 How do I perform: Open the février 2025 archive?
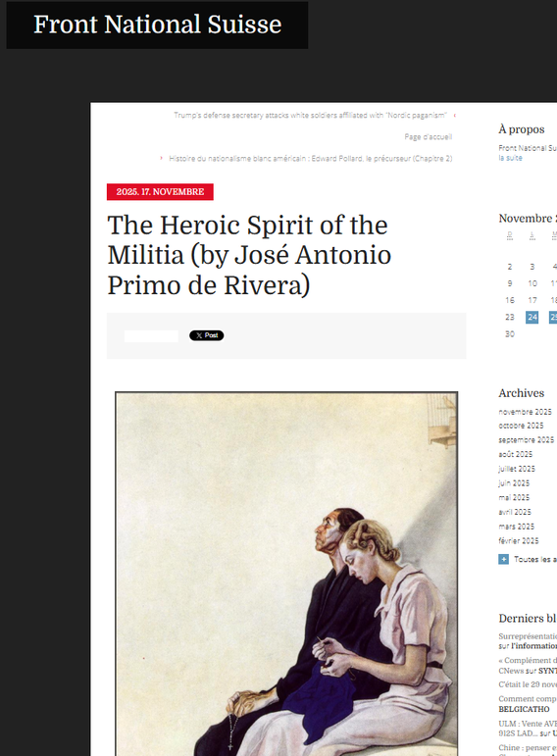(519, 541)
